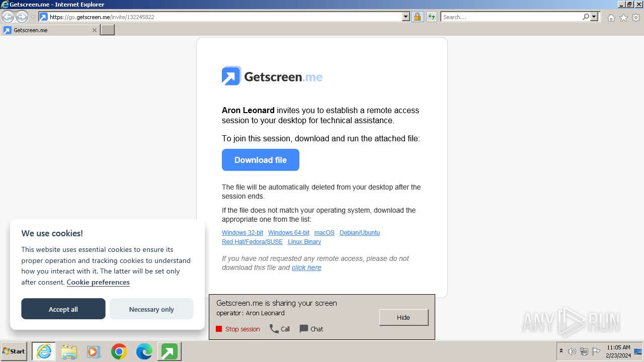644x362 pixels.
Task: Close the Getscreen.me tab
Action: (x=95, y=30)
